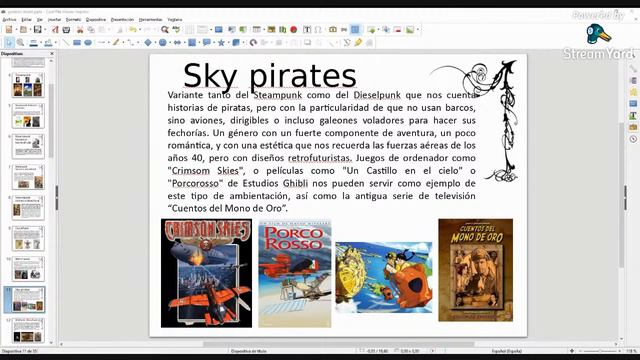
Task: Click the Insert Image icon
Action: pos(271,29)
